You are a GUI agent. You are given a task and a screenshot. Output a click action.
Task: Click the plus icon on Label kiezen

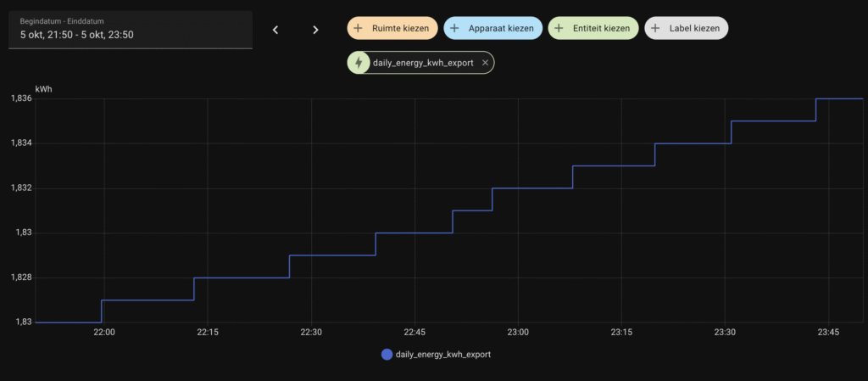(x=655, y=29)
